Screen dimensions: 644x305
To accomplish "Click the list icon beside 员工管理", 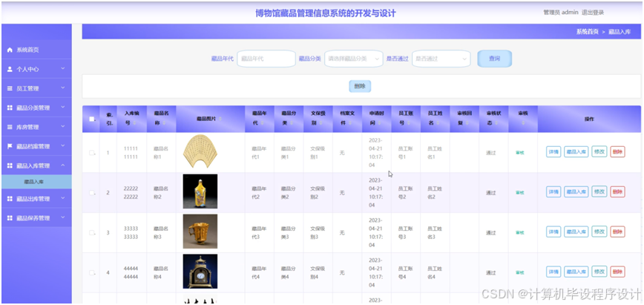I will 10,88.
